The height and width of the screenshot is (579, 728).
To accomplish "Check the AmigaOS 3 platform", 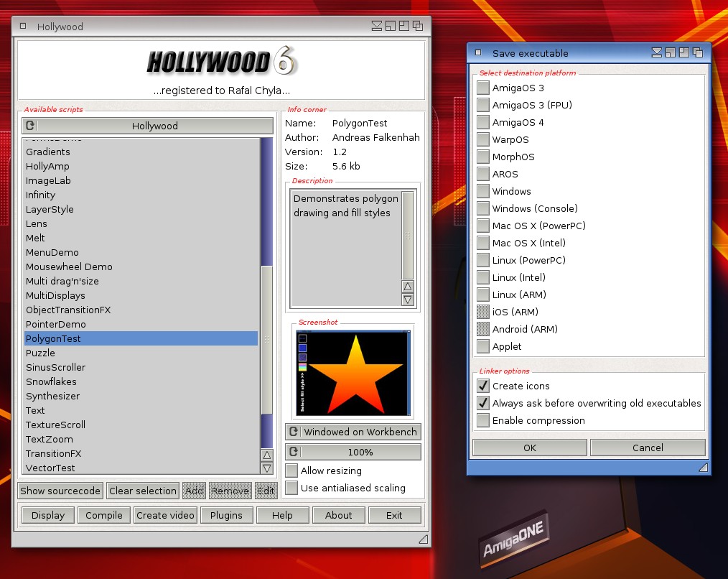I will click(x=483, y=88).
